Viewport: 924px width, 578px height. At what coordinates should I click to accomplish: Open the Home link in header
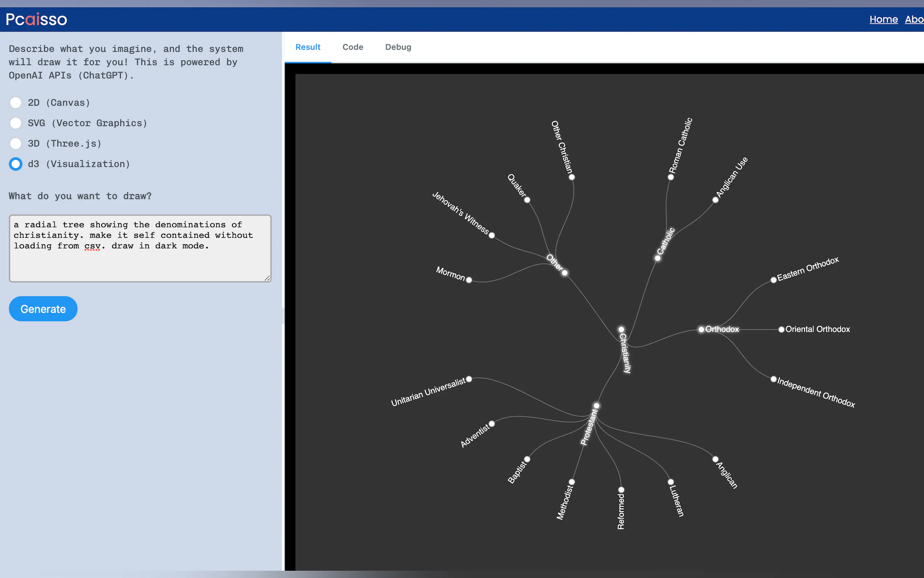coord(883,19)
